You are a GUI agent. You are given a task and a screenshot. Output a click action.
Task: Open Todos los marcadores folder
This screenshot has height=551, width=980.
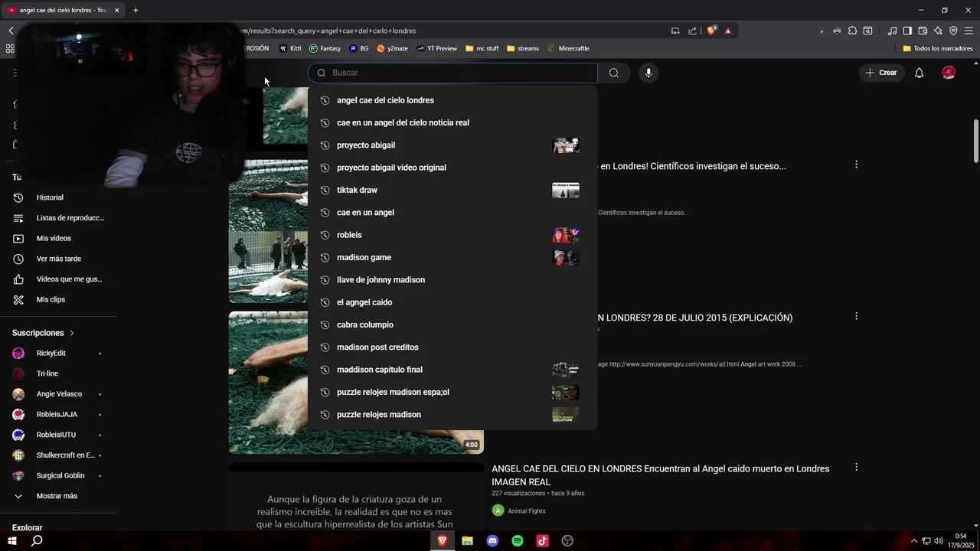(938, 48)
